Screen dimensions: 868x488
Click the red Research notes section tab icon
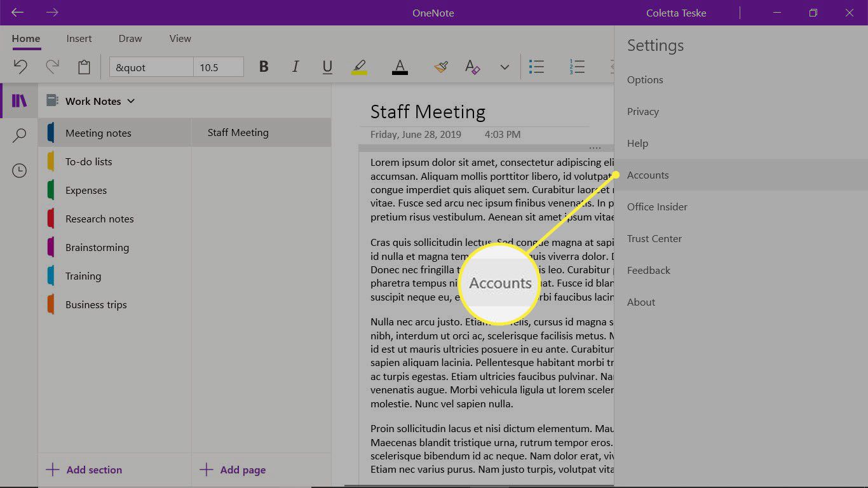(51, 219)
